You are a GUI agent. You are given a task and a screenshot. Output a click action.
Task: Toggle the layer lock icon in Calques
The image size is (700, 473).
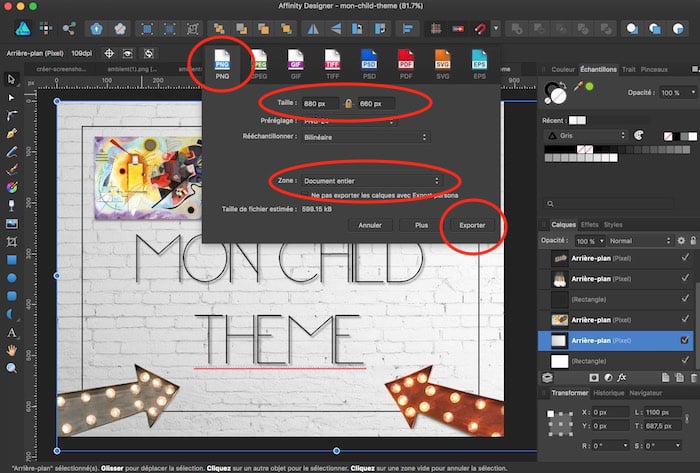tap(693, 241)
